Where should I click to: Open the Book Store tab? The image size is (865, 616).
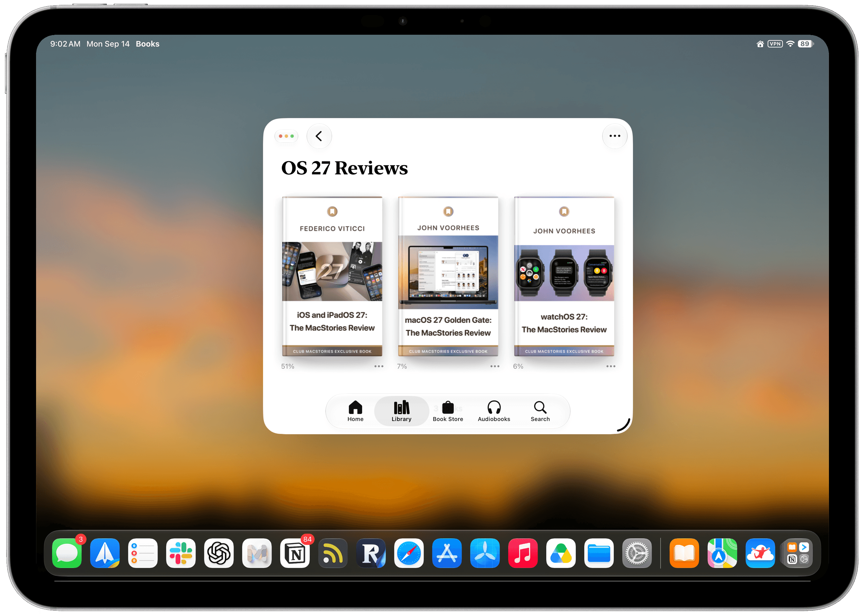click(448, 411)
